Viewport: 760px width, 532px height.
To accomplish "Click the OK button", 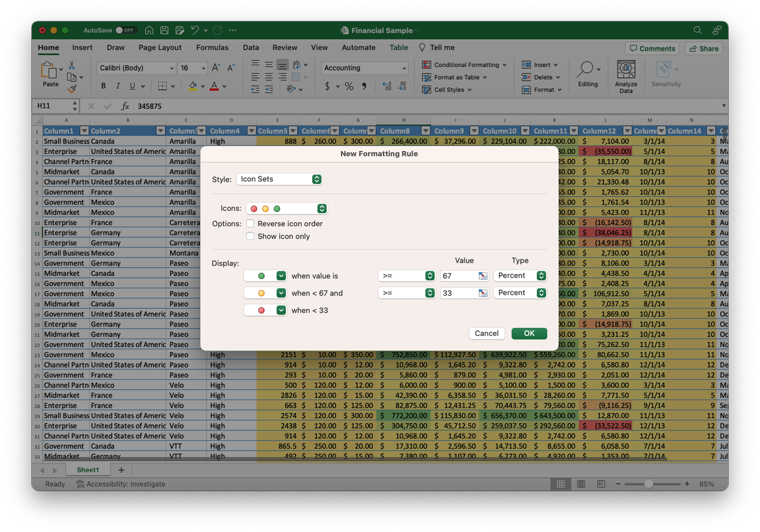I will tap(529, 333).
